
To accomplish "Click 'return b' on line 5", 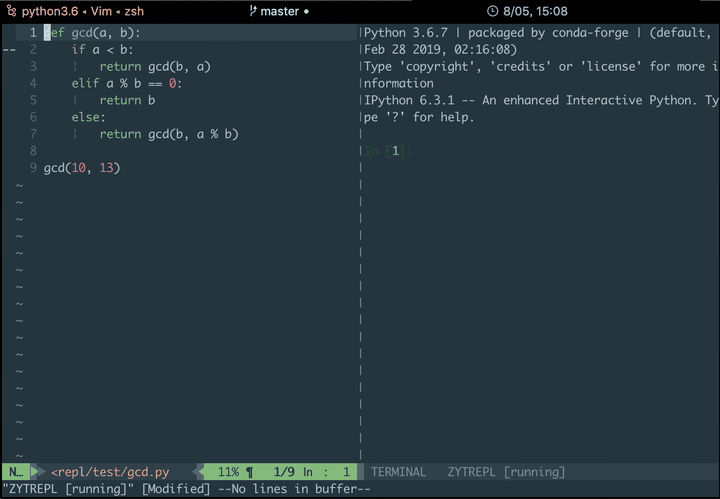I will click(127, 101).
